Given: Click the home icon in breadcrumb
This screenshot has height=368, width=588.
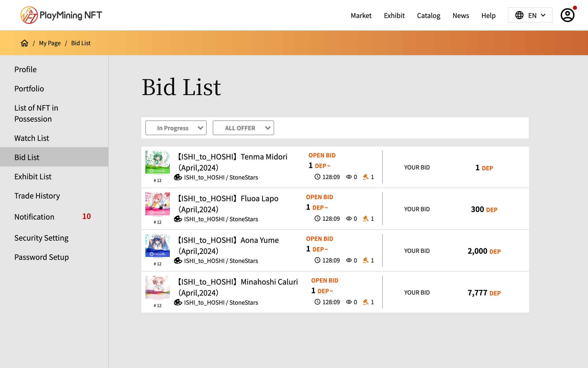Looking at the screenshot, I should (24, 43).
